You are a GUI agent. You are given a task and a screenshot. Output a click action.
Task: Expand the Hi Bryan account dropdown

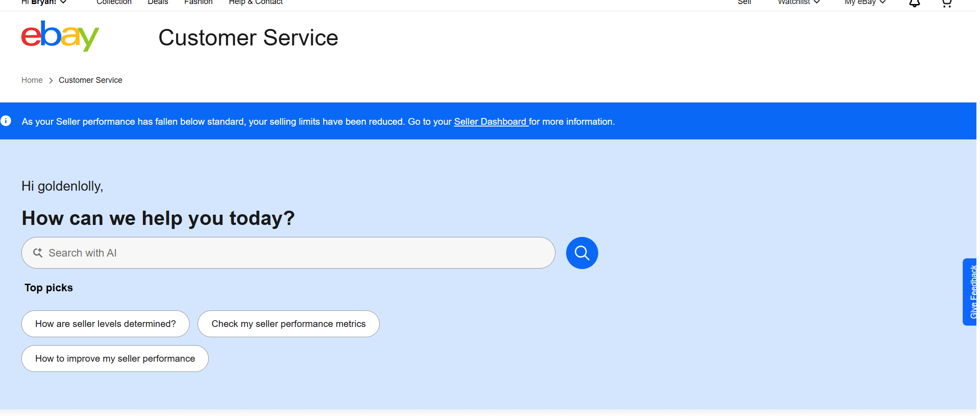pyautogui.click(x=44, y=2)
